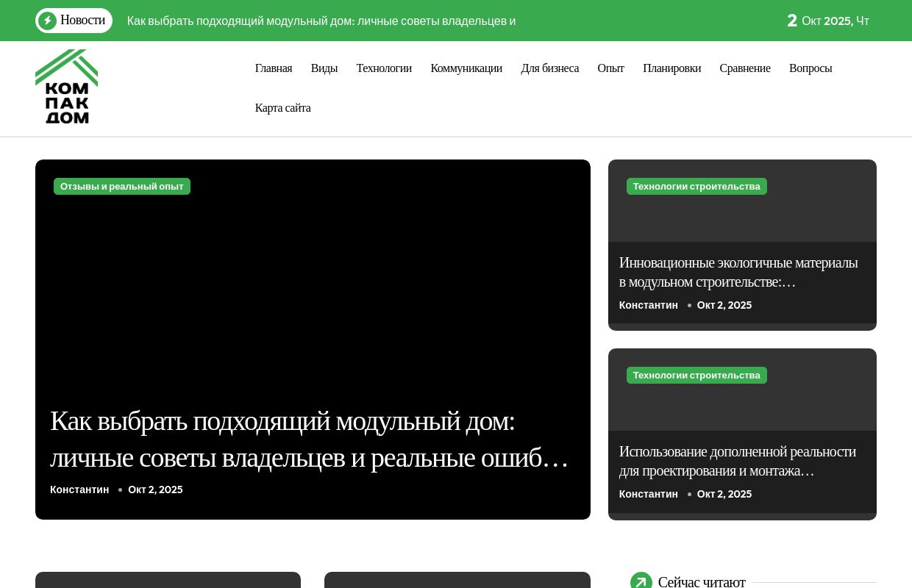
Task: Click the lightning bolt icon in Новости badge
Action: [48, 21]
